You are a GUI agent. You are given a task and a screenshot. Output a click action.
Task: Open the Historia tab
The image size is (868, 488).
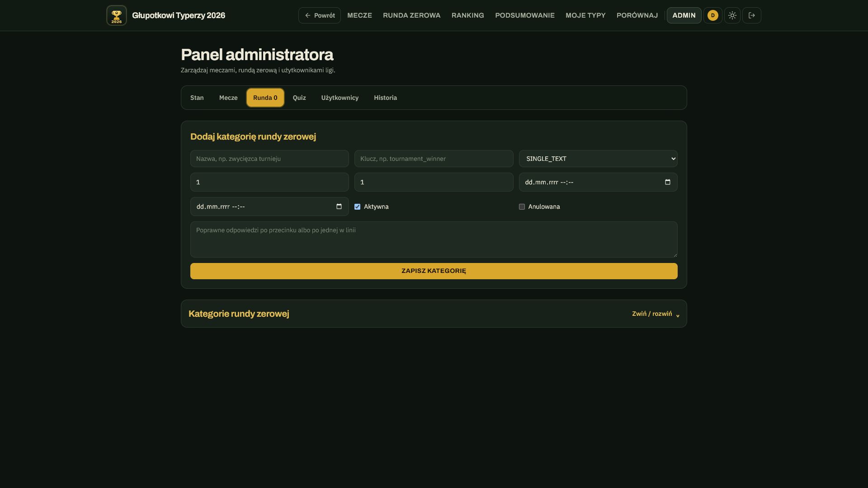pyautogui.click(x=386, y=98)
